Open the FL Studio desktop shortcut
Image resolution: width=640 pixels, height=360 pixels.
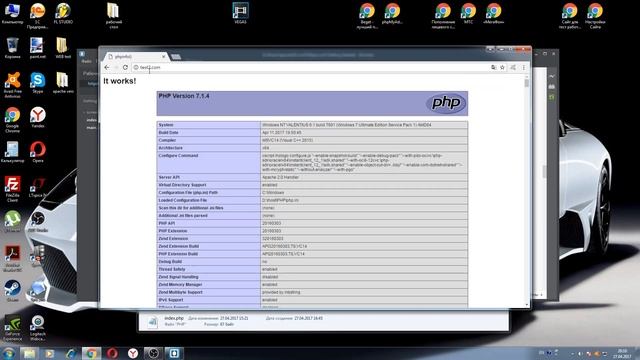pyautogui.click(x=63, y=13)
